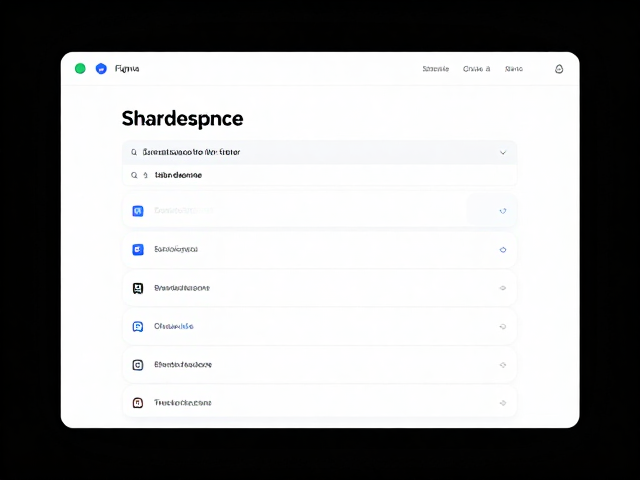The width and height of the screenshot is (640, 480).
Task: Click the small icon beside the suggestion's magnifier
Action: tap(146, 175)
